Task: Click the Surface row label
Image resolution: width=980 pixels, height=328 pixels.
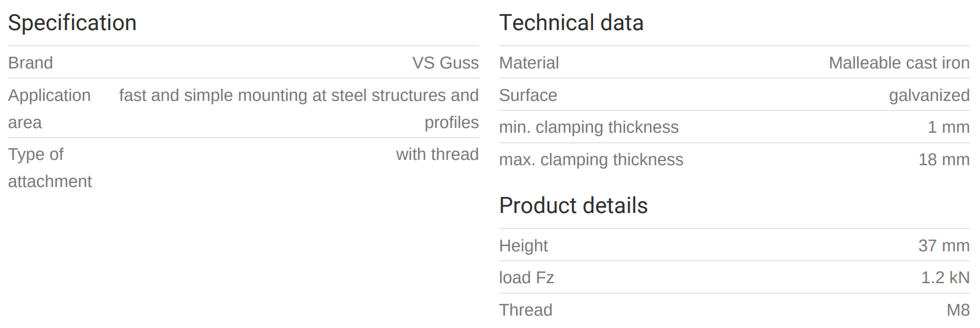Action: [528, 96]
